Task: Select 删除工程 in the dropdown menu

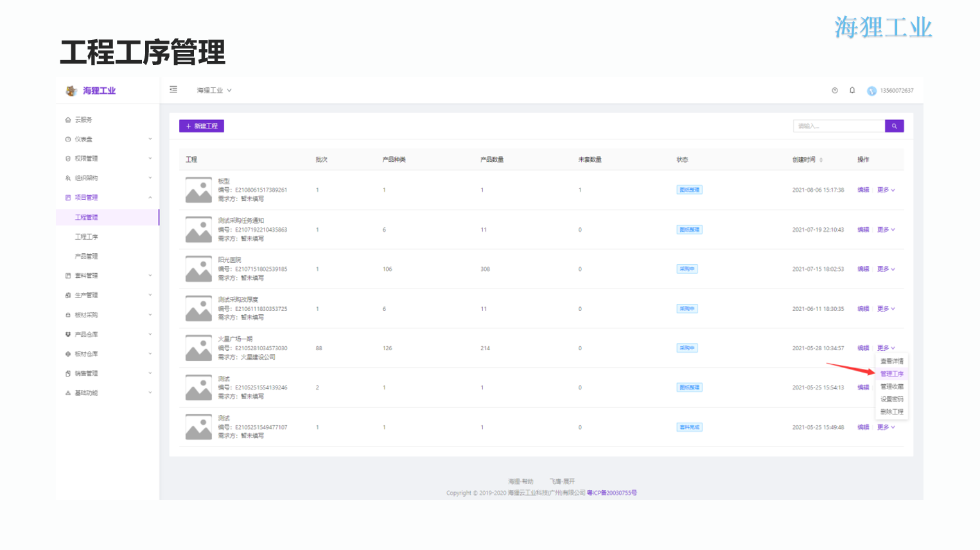Action: [x=891, y=412]
